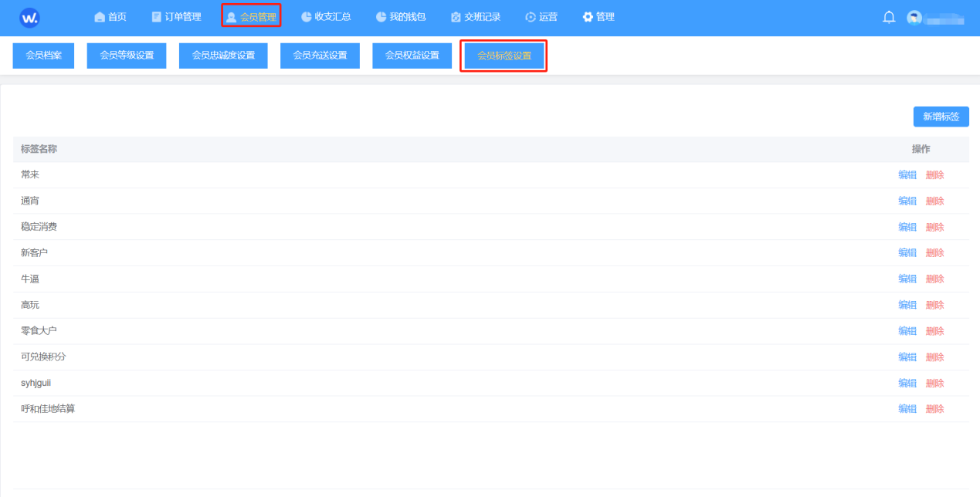
Task: Switch to the 会员等级设置 tab
Action: (x=127, y=56)
